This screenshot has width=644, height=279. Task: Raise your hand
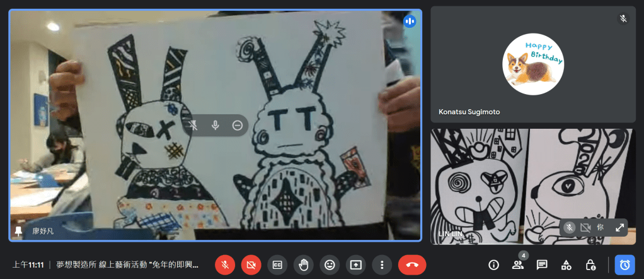pos(303,264)
